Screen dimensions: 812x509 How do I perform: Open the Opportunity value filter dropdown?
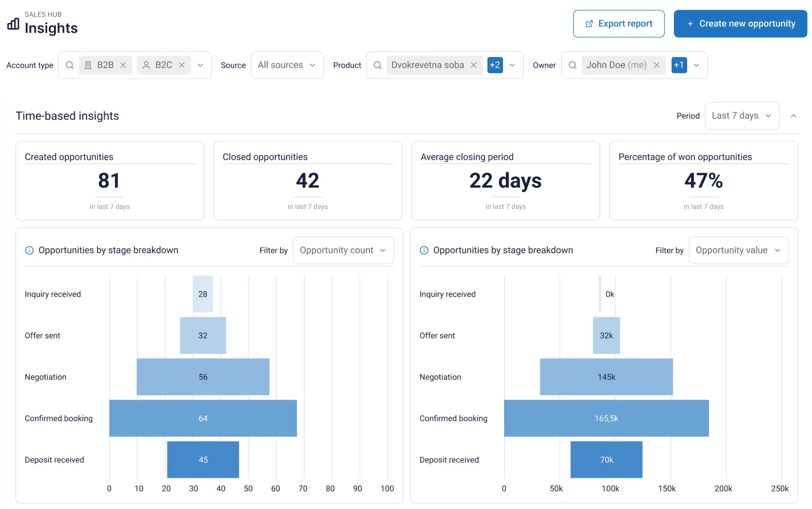738,250
